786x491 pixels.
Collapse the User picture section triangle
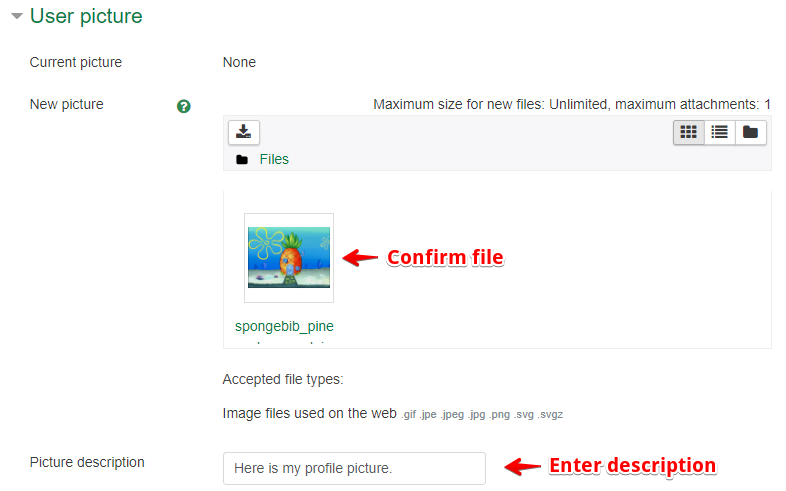click(x=16, y=17)
